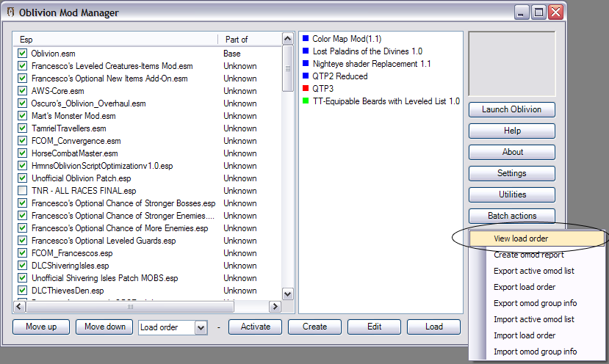This screenshot has width=609, height=364.
Task: Select QTP2 Reduced omod entry
Action: (x=340, y=76)
